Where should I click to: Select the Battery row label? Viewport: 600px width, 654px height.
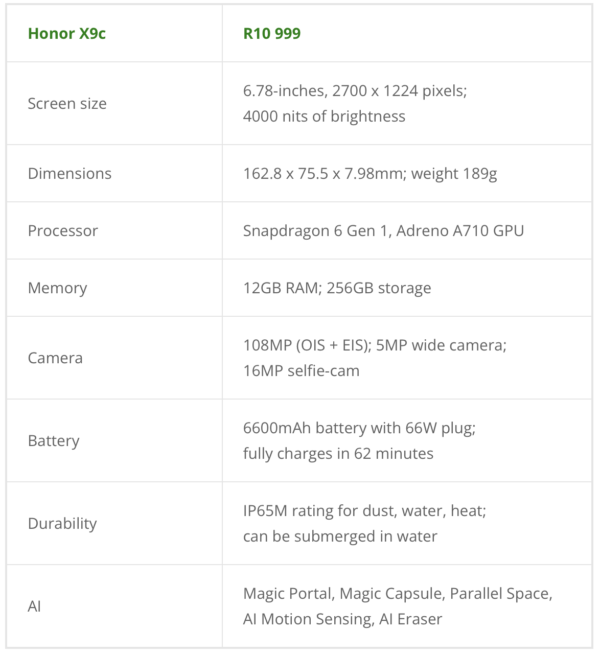click(54, 441)
